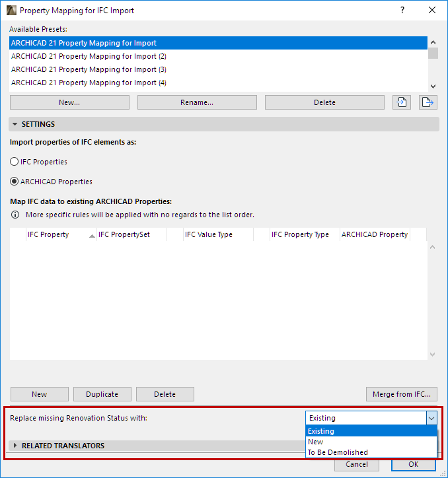The image size is (448, 478).
Task: Choose Existing from the dropdown list
Action: point(371,431)
